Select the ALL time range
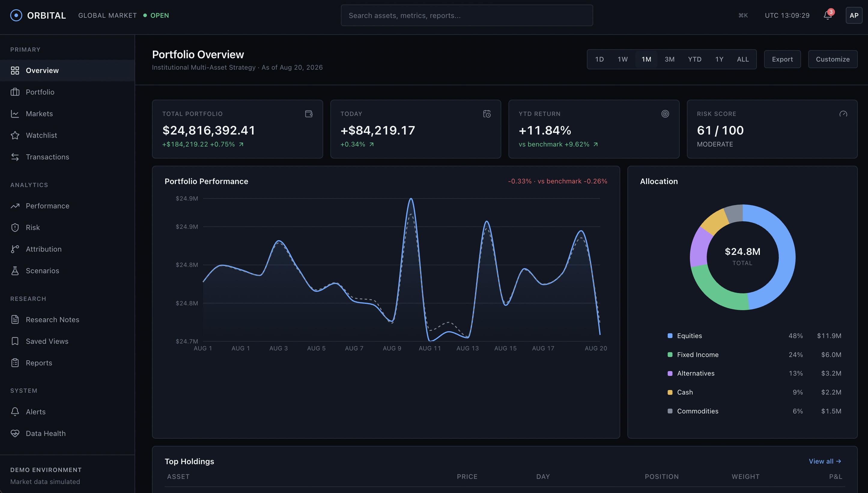The width and height of the screenshot is (868, 493). 743,59
